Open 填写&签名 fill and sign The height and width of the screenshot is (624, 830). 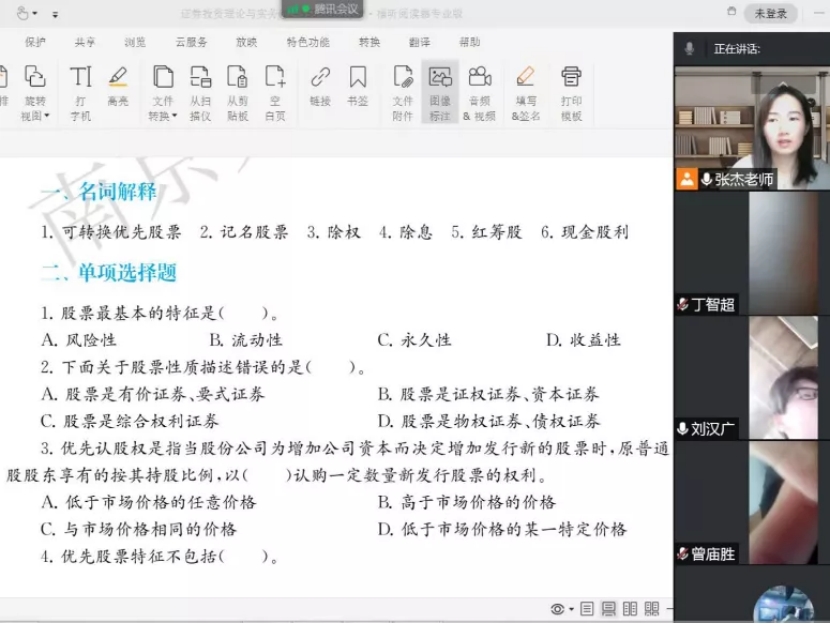pos(525,91)
